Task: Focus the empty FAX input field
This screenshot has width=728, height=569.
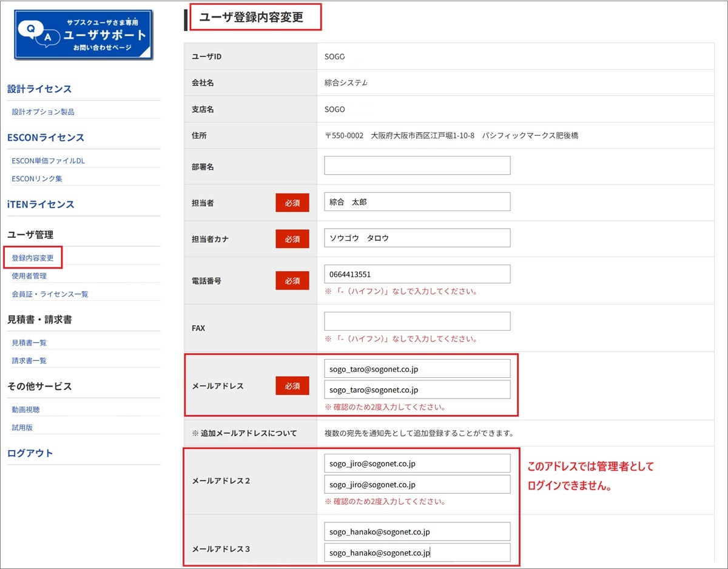Action: coord(417,322)
